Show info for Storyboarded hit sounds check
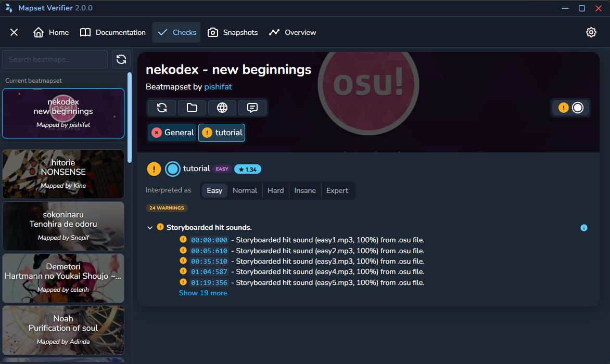The height and width of the screenshot is (364, 610). 584,228
